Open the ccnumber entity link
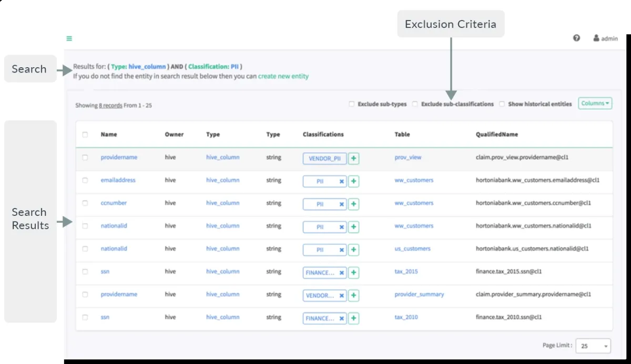The height and width of the screenshot is (364, 631). (114, 203)
